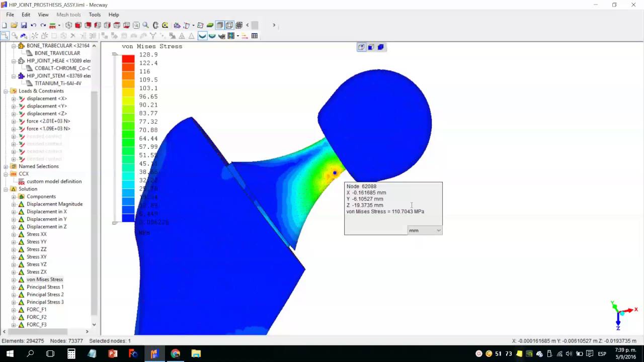
Task: Open Chrome from the taskbar
Action: coord(175,353)
